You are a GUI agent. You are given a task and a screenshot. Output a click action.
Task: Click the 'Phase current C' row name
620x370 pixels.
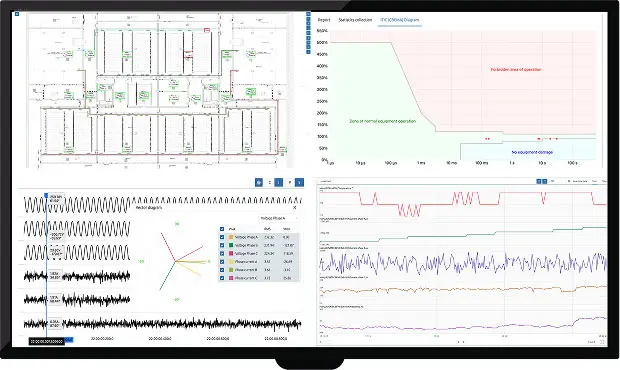246,278
